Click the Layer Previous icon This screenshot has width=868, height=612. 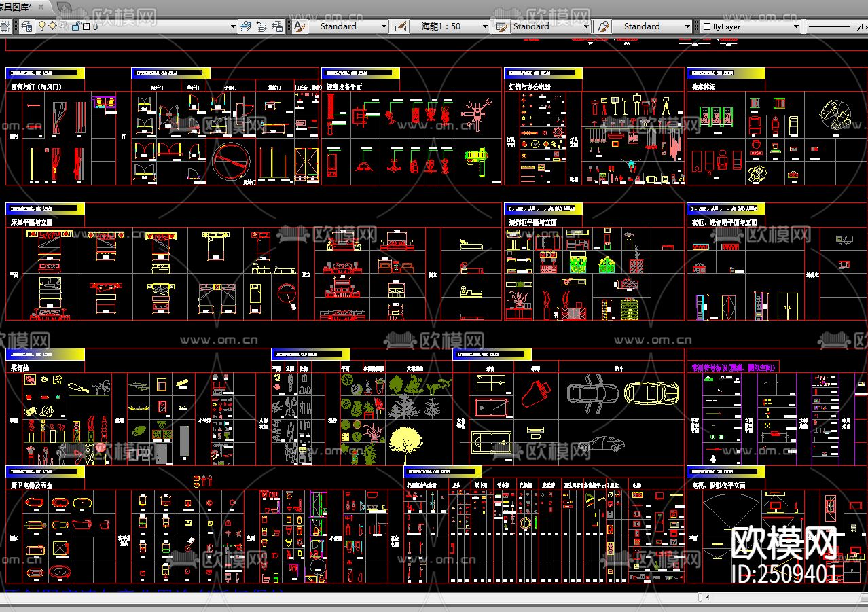click(x=261, y=26)
